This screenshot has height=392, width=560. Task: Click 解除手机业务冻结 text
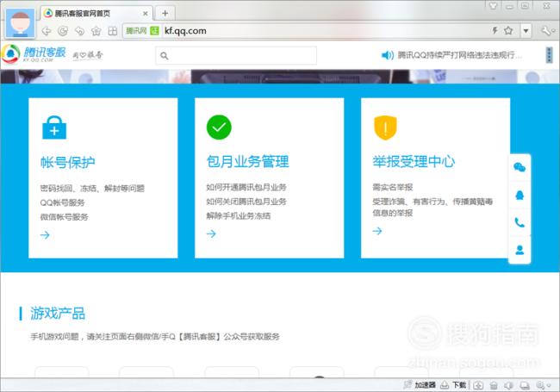tap(238, 216)
